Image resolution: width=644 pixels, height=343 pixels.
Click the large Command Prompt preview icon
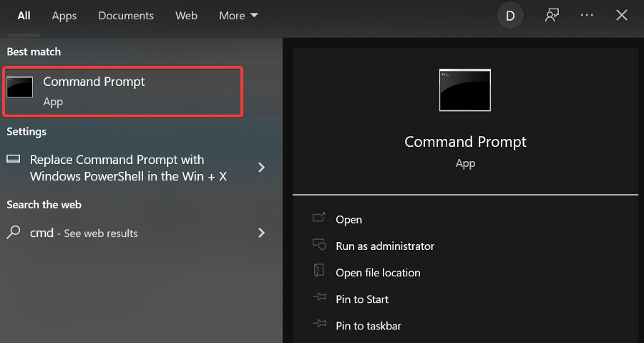click(x=465, y=90)
